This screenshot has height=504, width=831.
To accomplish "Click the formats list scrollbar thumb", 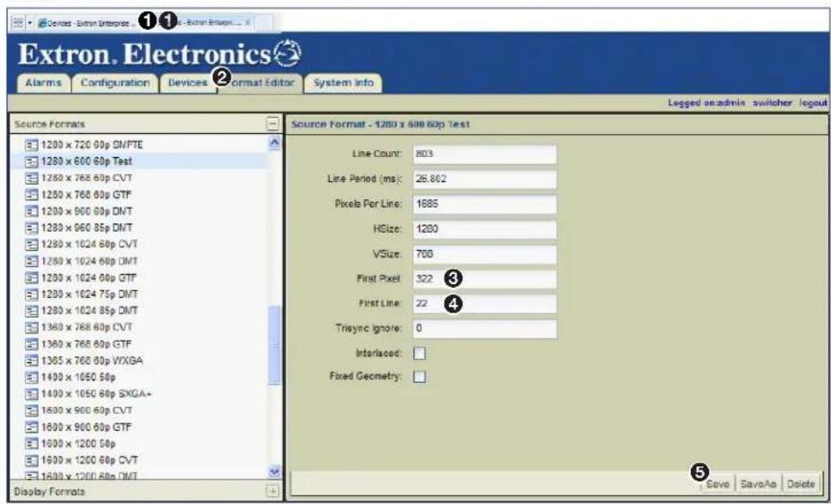I will (x=274, y=344).
